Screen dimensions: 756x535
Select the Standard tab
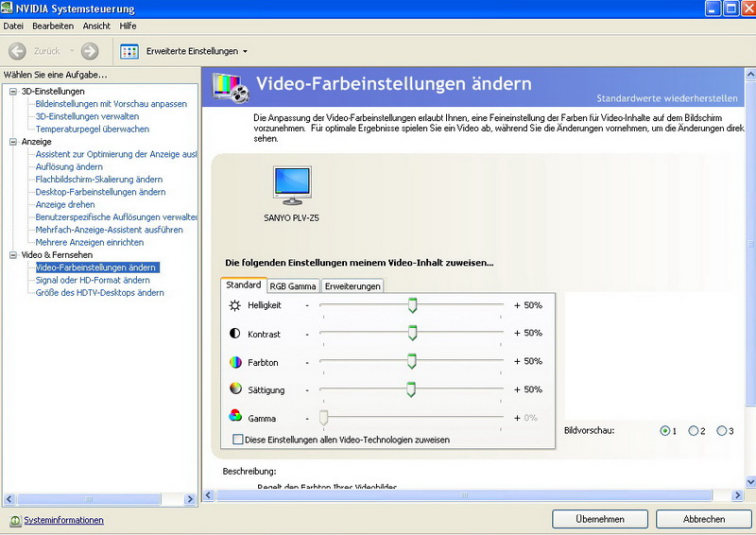[244, 285]
